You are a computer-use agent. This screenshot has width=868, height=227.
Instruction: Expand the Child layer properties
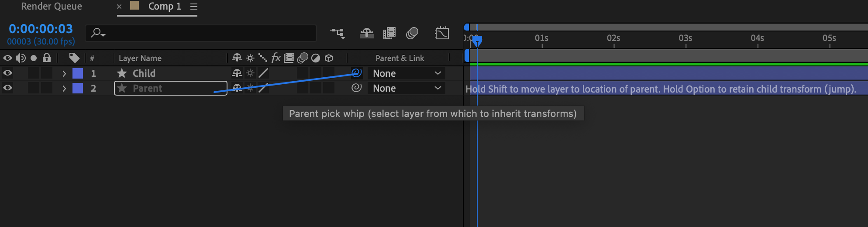[64, 73]
